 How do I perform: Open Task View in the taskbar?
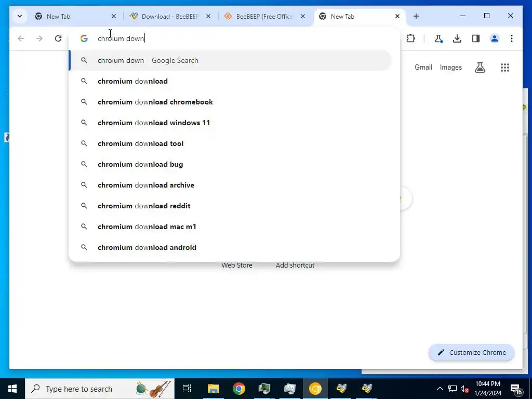click(187, 389)
